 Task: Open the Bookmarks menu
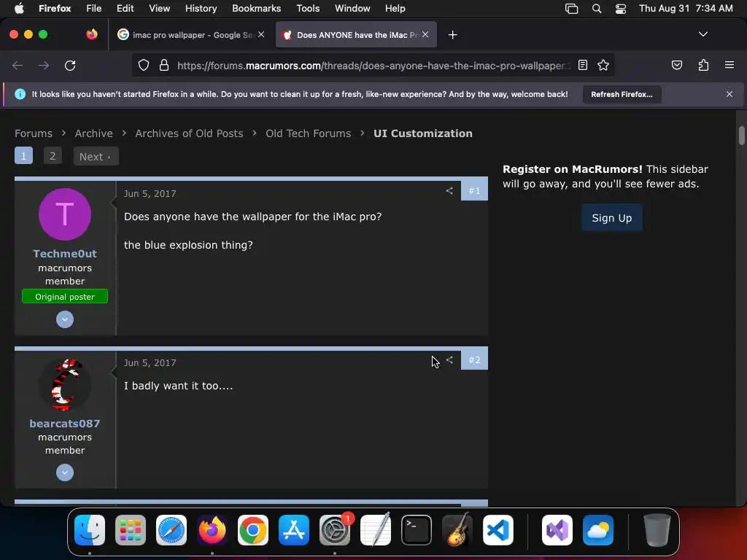pyautogui.click(x=256, y=8)
